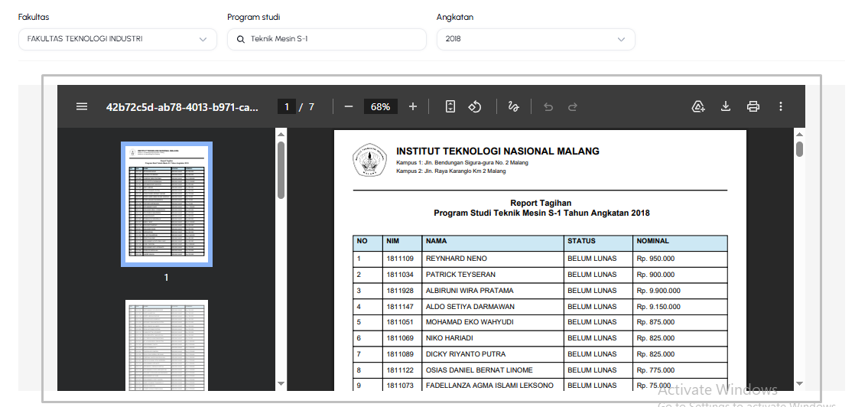Click nominal Rp. 950.000
Viewport: 868px width, 407px height.
655,259
